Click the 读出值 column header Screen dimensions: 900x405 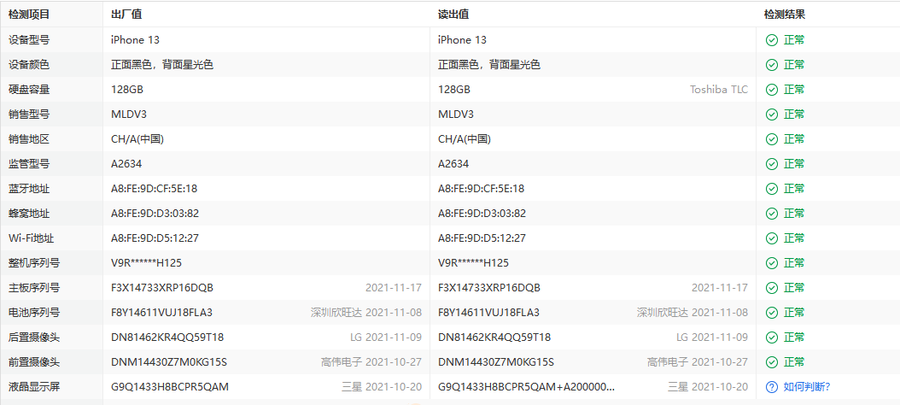[x=454, y=15]
